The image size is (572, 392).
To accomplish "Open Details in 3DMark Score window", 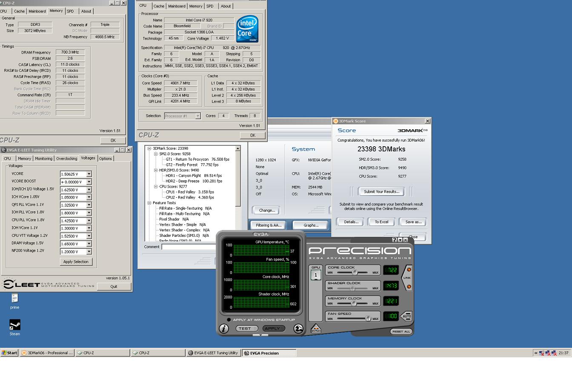I will tap(351, 222).
